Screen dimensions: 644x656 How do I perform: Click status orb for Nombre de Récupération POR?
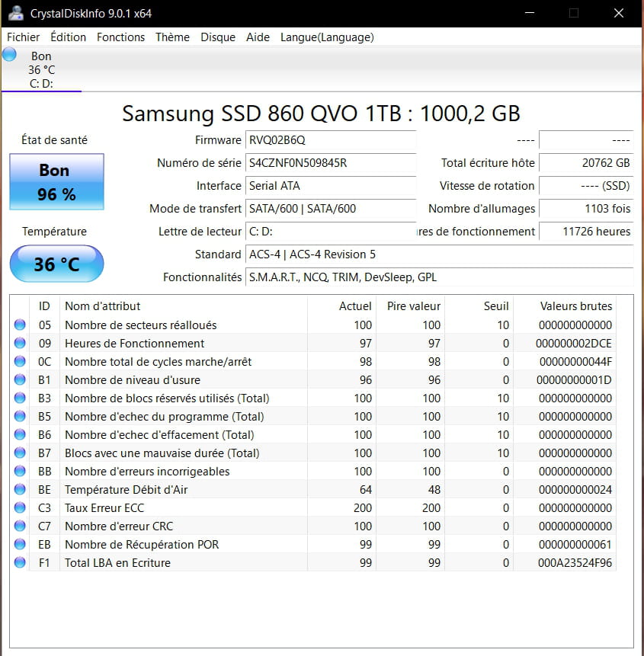click(20, 544)
